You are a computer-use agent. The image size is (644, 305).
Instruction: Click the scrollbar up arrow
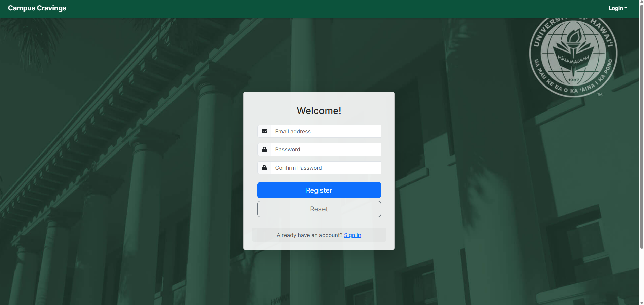641,2
